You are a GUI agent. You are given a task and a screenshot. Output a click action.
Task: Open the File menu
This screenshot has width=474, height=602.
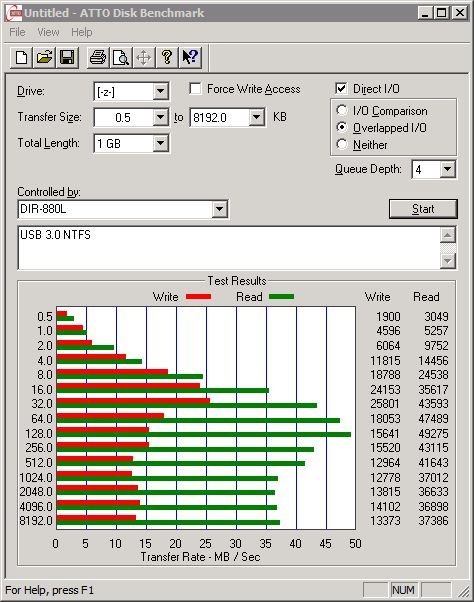point(17,32)
